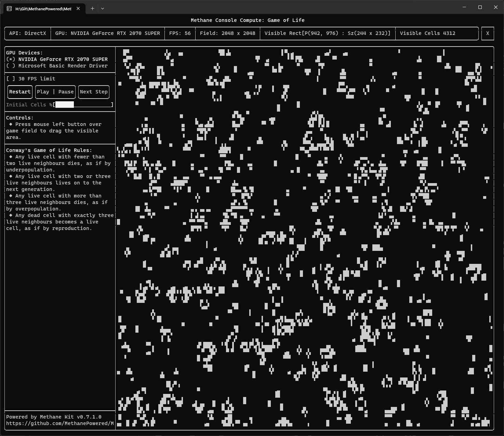This screenshot has width=504, height=436.
Task: Click the 'GPU: NVIDIA GeForce RTX 2070 SUPER' status
Action: pyautogui.click(x=108, y=33)
